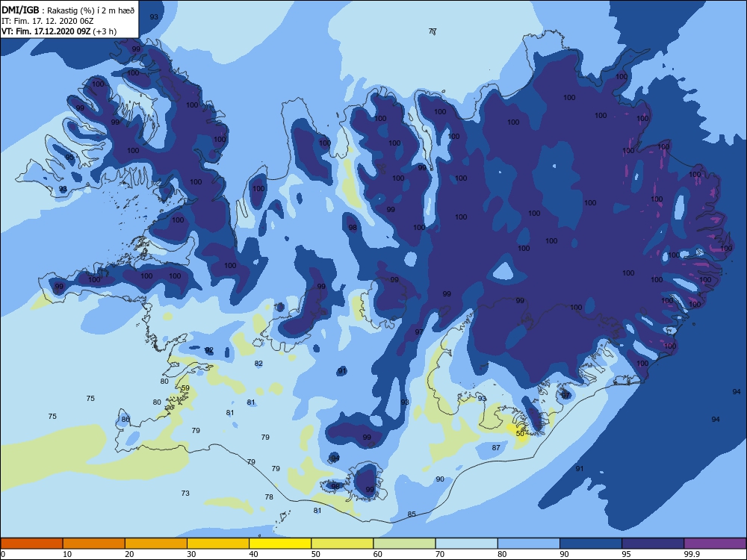Click the '80' legend scale label
This screenshot has height=560, width=747.
click(502, 554)
